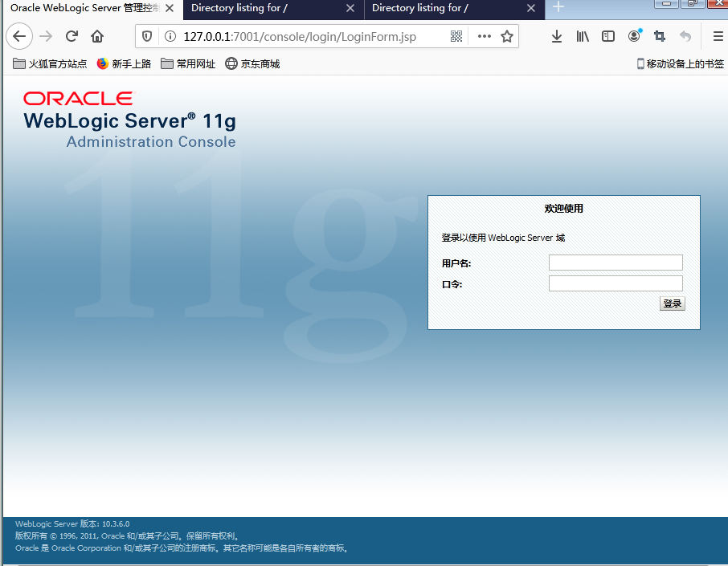The image size is (728, 566).
Task: Click the 版权所有 © 1996, 2011 copyright line
Action: pyautogui.click(x=126, y=535)
